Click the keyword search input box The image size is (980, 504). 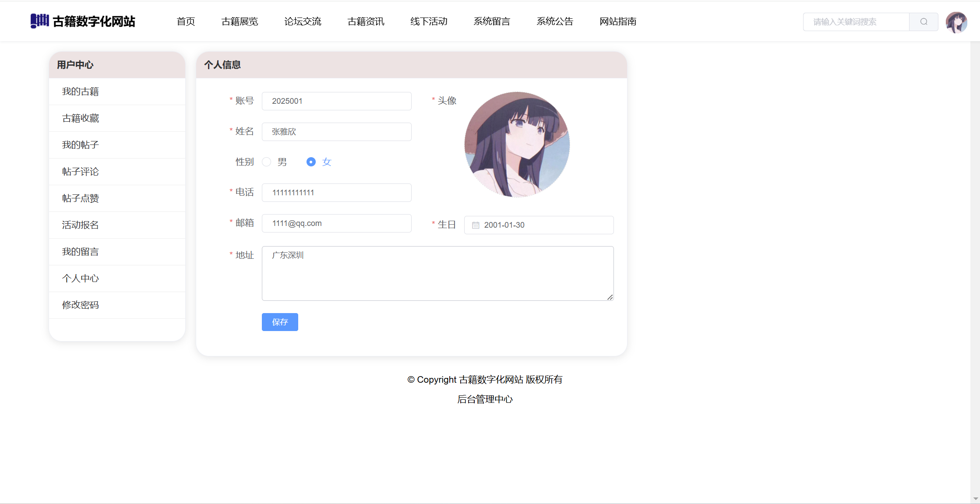(856, 22)
